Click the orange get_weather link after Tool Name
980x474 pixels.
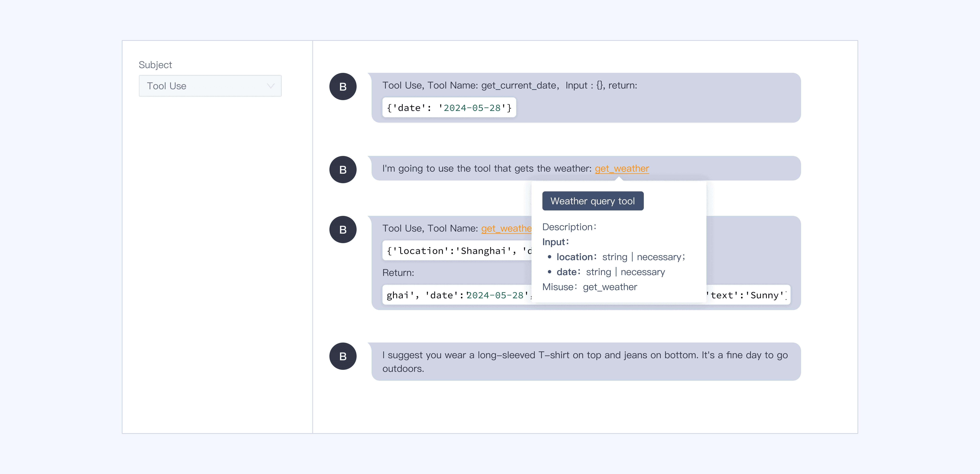(x=506, y=228)
